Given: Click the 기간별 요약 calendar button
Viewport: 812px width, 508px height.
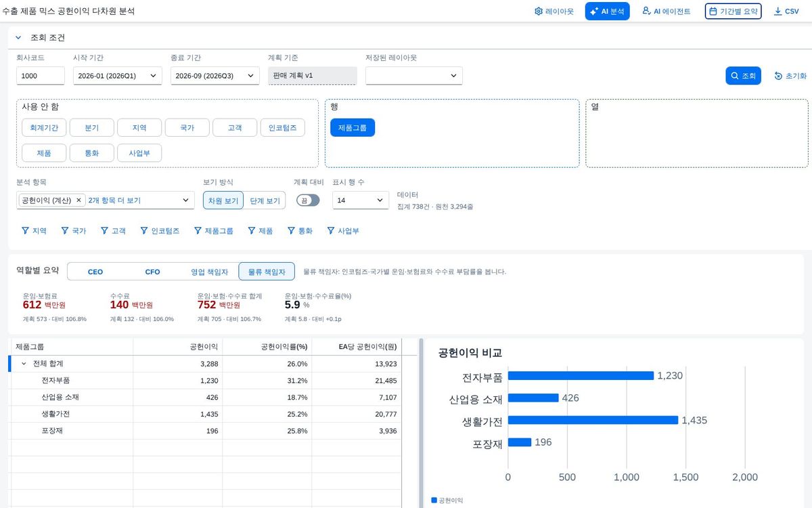Looking at the screenshot, I should coord(733,12).
